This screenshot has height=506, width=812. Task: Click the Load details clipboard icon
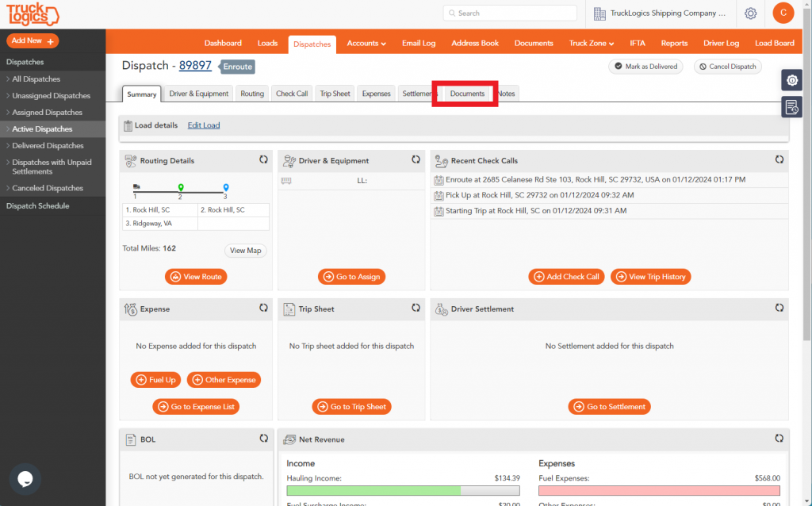tap(128, 125)
